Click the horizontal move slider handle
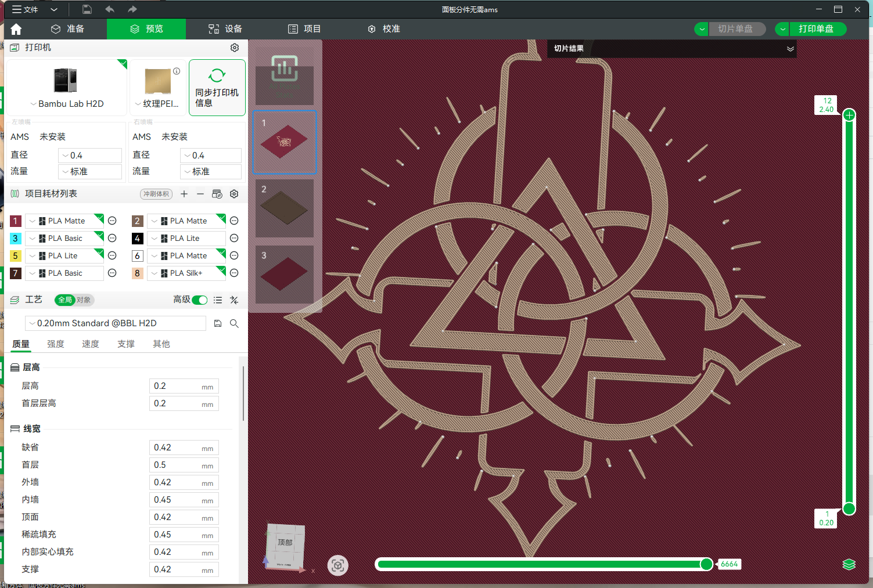The image size is (873, 588). tap(706, 564)
